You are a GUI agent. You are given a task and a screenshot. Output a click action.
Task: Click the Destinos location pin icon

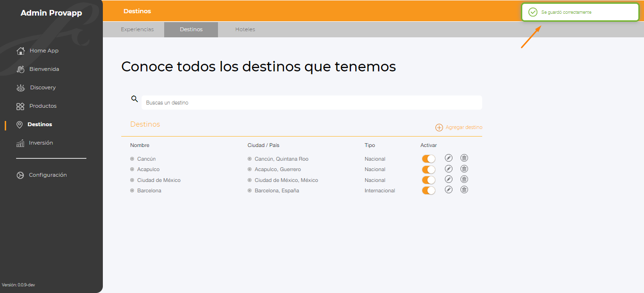click(x=19, y=125)
